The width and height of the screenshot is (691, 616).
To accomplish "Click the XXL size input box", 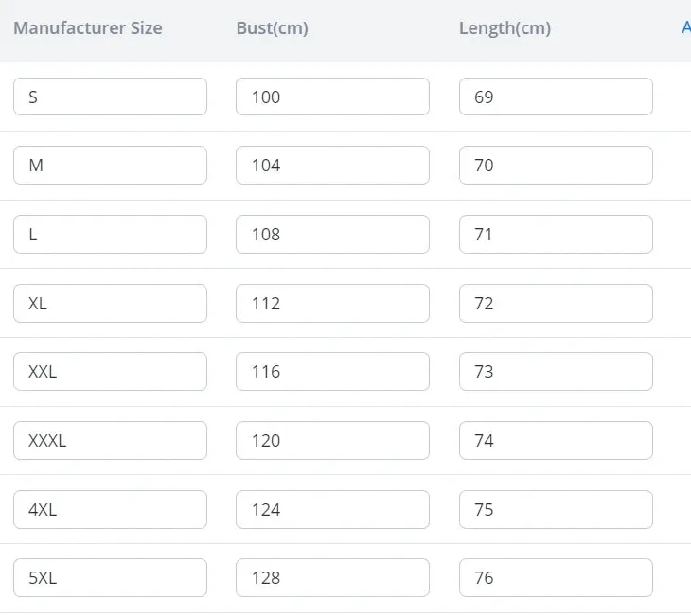I will click(110, 372).
